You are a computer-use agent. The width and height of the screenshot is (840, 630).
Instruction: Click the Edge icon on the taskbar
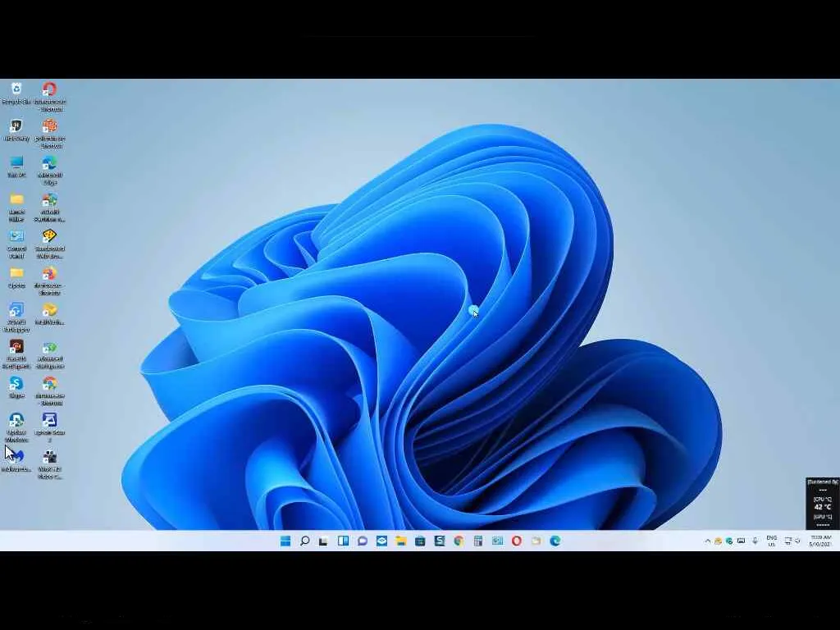coord(555,541)
